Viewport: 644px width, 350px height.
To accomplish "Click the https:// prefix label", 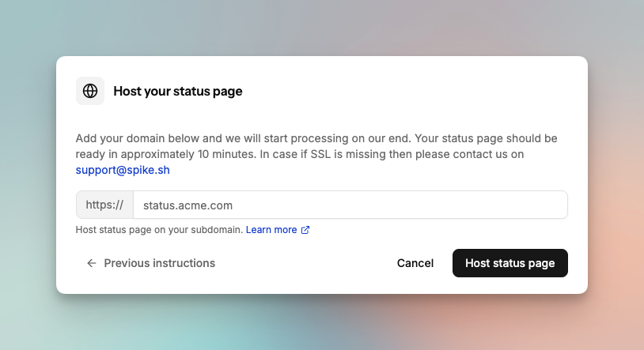I will pyautogui.click(x=104, y=205).
